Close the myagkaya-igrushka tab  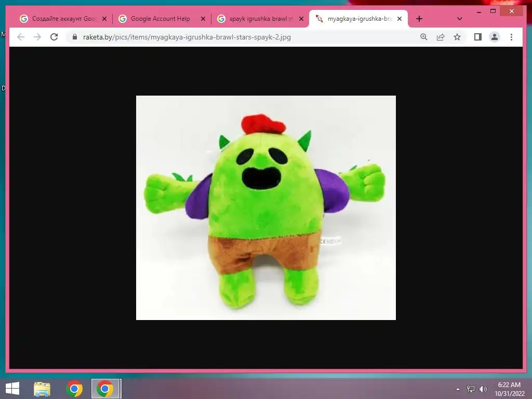(x=400, y=19)
